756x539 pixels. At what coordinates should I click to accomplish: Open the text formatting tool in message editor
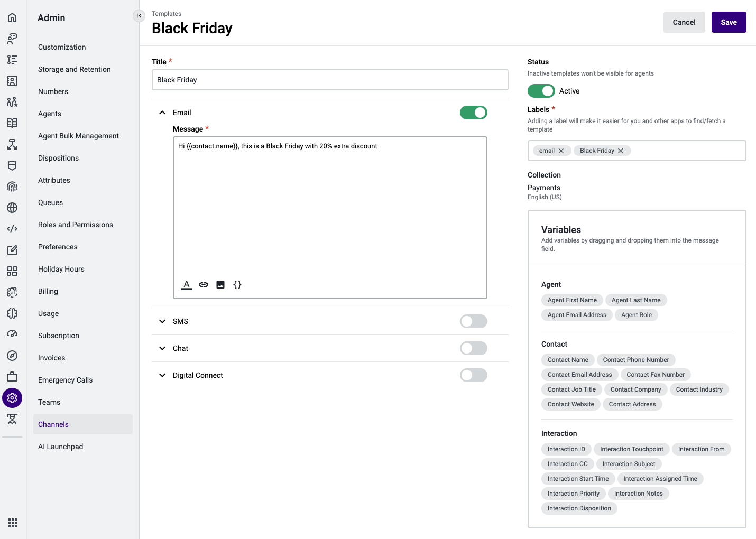click(x=186, y=284)
